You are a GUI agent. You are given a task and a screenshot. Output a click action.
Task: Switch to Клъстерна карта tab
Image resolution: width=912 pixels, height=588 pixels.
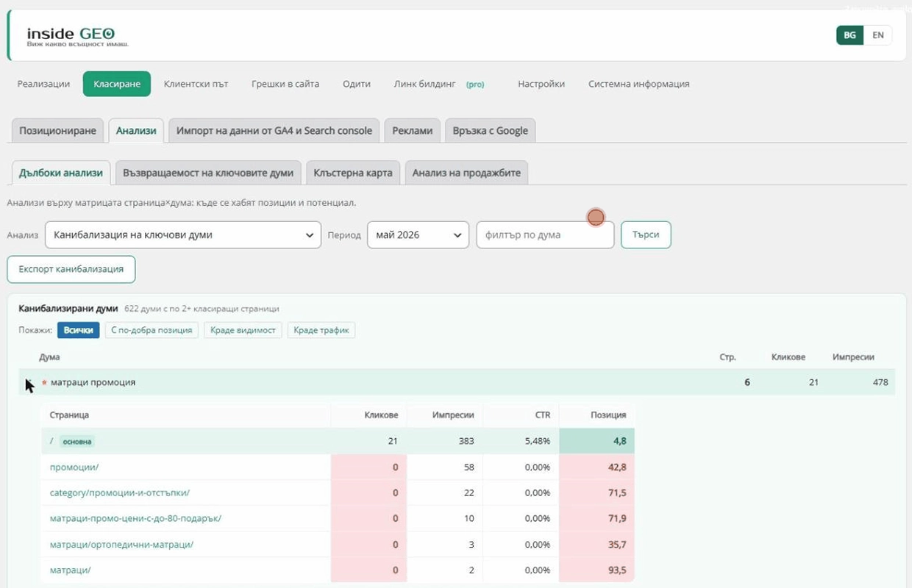tap(353, 173)
